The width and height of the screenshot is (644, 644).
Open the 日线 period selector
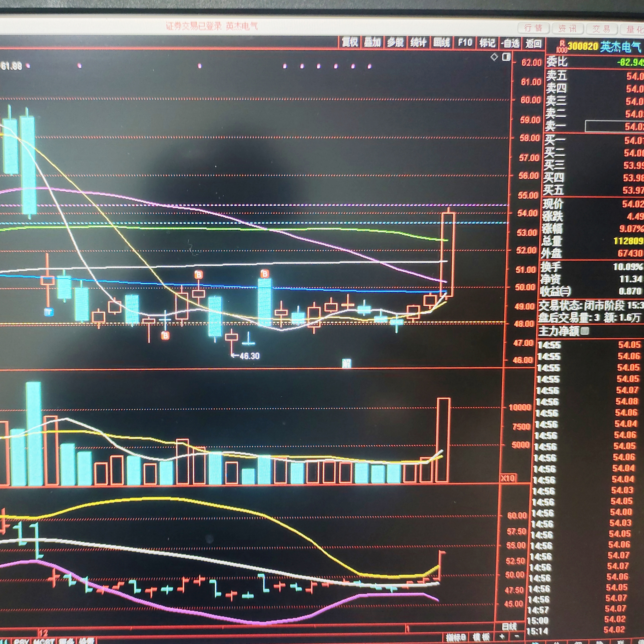[509, 627]
